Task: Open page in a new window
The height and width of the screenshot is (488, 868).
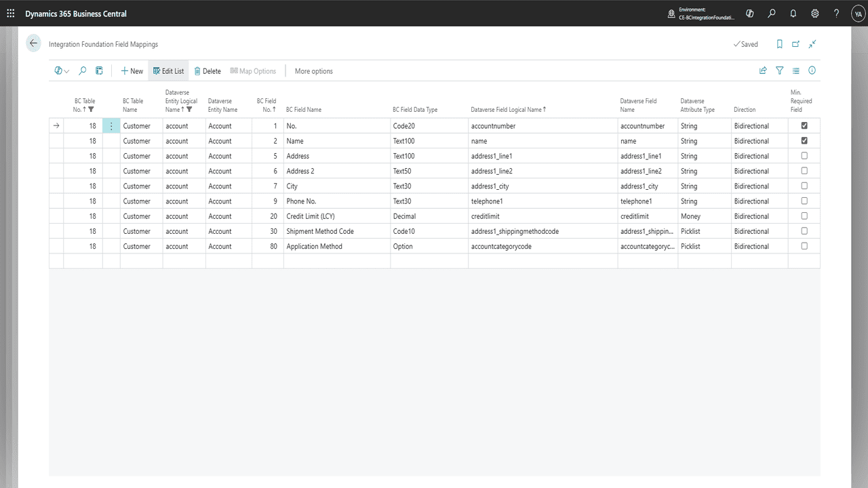Action: click(x=796, y=44)
